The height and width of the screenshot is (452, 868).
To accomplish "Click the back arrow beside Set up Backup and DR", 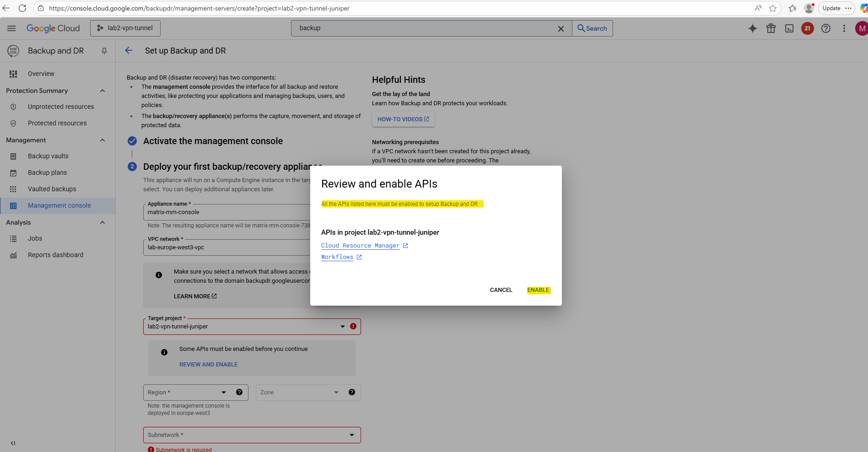I will click(x=129, y=51).
